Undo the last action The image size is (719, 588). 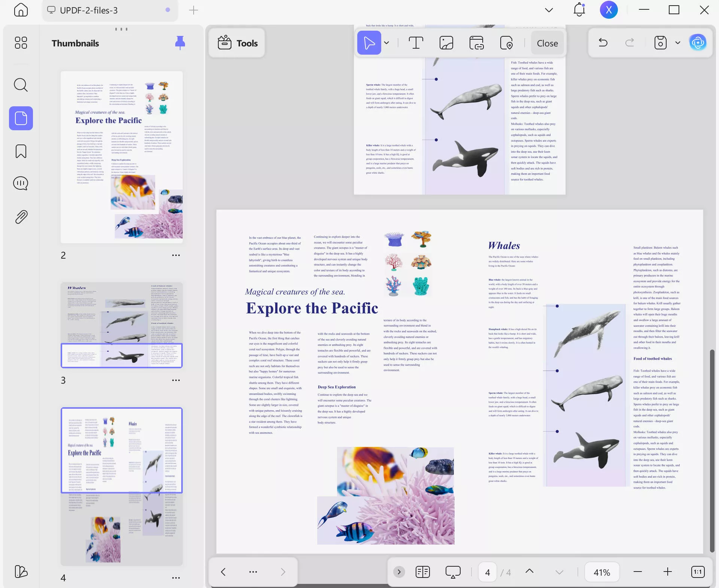[x=603, y=43]
